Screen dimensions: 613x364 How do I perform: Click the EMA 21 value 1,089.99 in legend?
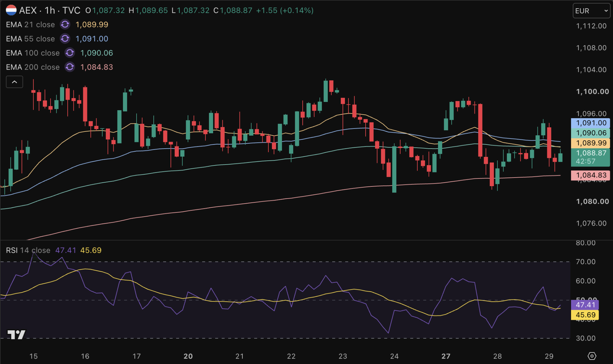[x=92, y=24]
